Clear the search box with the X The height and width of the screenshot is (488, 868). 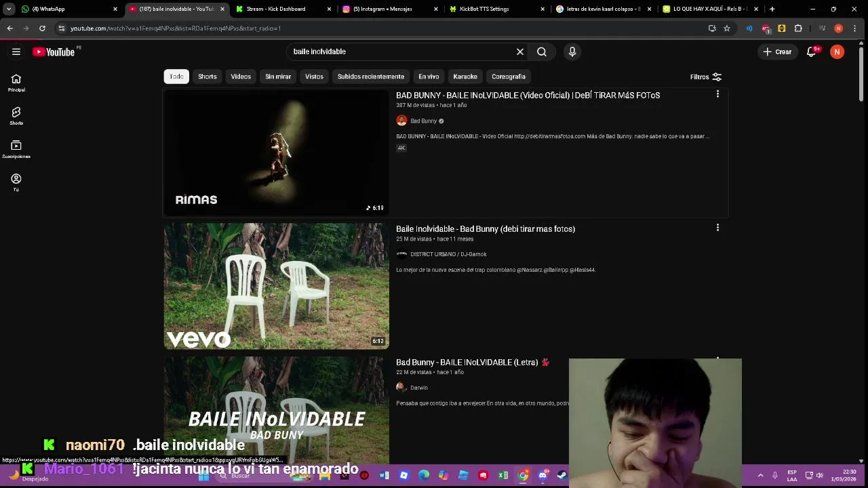point(520,52)
